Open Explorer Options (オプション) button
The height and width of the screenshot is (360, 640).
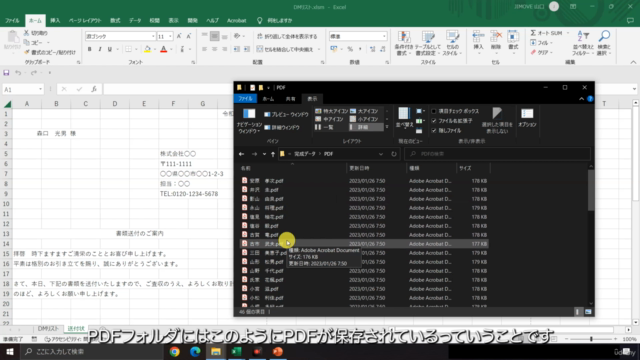pyautogui.click(x=527, y=118)
